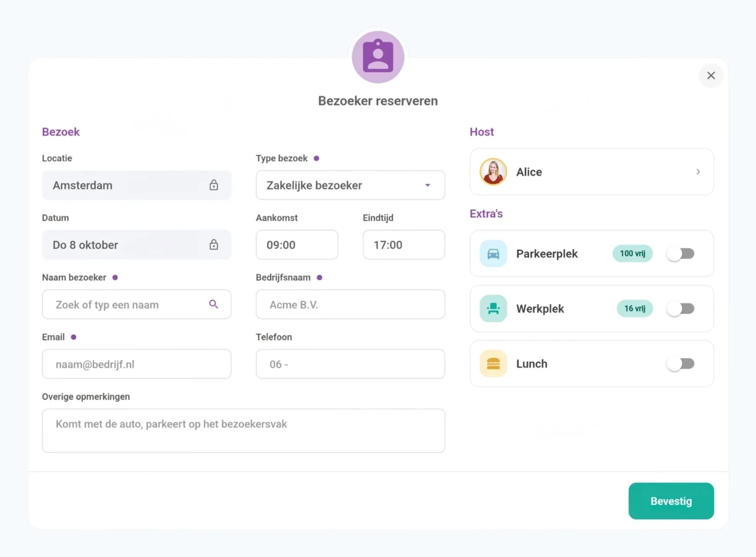The width and height of the screenshot is (756, 557).
Task: Click into the Bedrijfsnaam input
Action: point(350,304)
